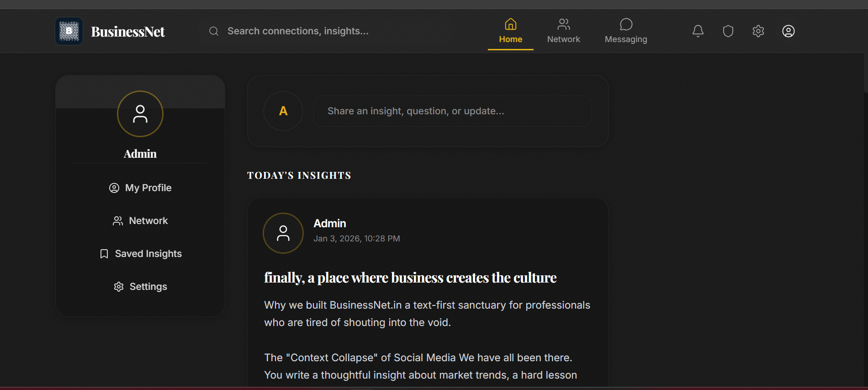Click paragraph starting Why we built BusinessNet.in
Viewport: 868px width, 390px height.
[x=427, y=314]
